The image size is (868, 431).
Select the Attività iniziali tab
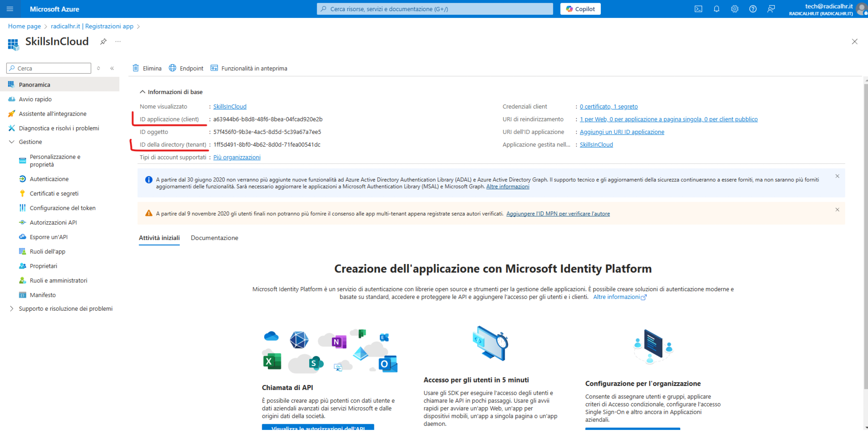(159, 238)
